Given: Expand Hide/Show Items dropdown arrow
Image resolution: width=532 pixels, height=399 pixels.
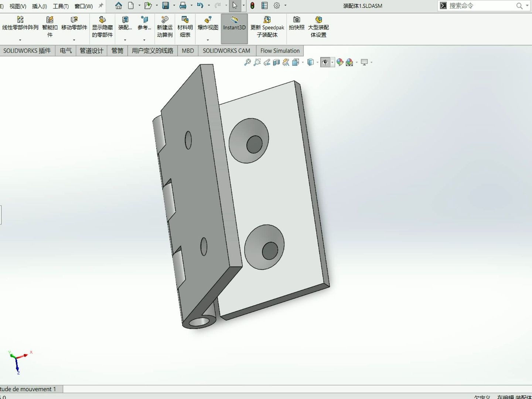Looking at the screenshot, I should [332, 62].
